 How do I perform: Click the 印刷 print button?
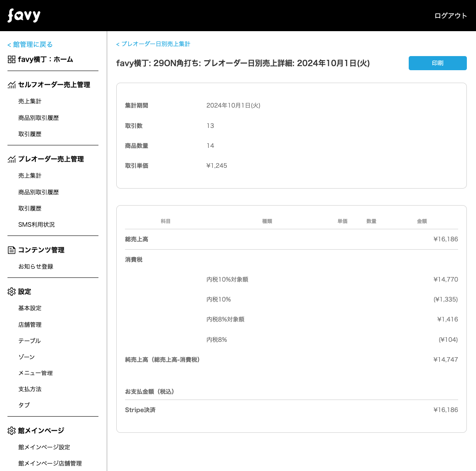(x=437, y=63)
